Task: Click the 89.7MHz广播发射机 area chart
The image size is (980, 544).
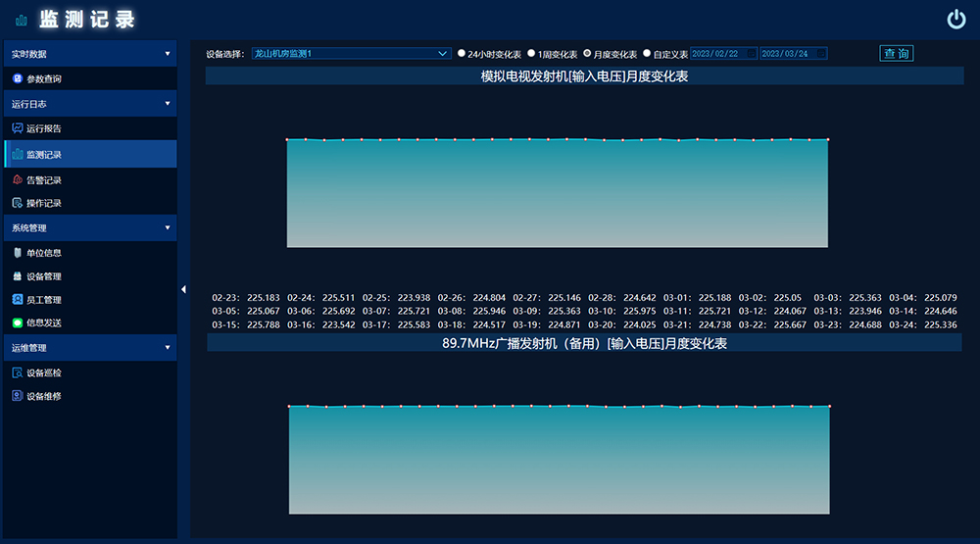Action: click(559, 460)
